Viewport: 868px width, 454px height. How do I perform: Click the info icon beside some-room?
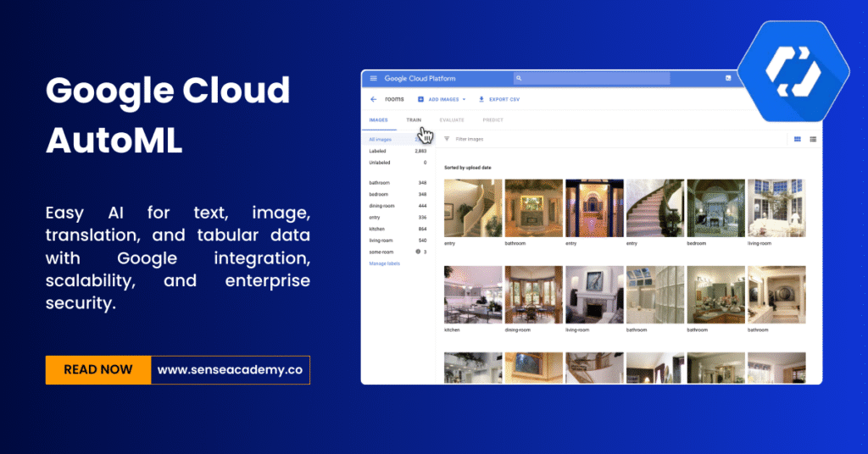click(418, 252)
